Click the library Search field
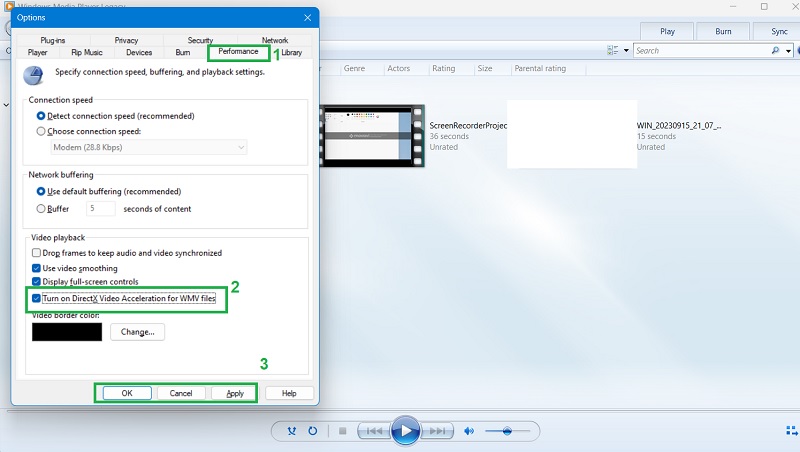Screen dimensions: 800x452 702,51
